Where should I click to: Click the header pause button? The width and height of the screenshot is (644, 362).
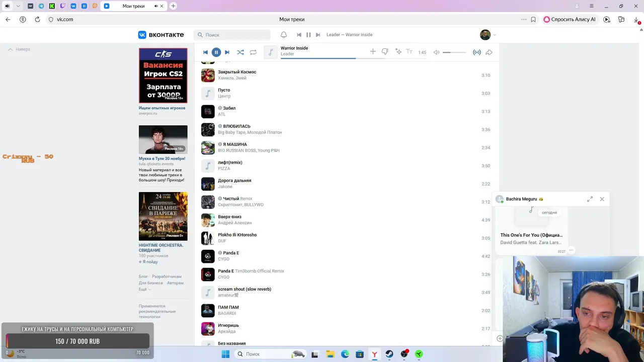pyautogui.click(x=308, y=35)
